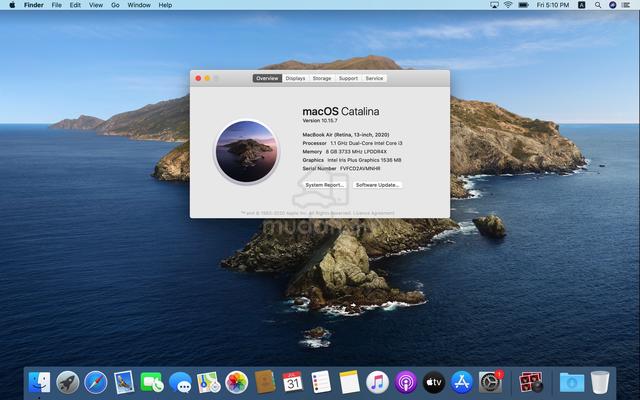640x400 pixels.
Task: Open the File menu
Action: point(57,5)
